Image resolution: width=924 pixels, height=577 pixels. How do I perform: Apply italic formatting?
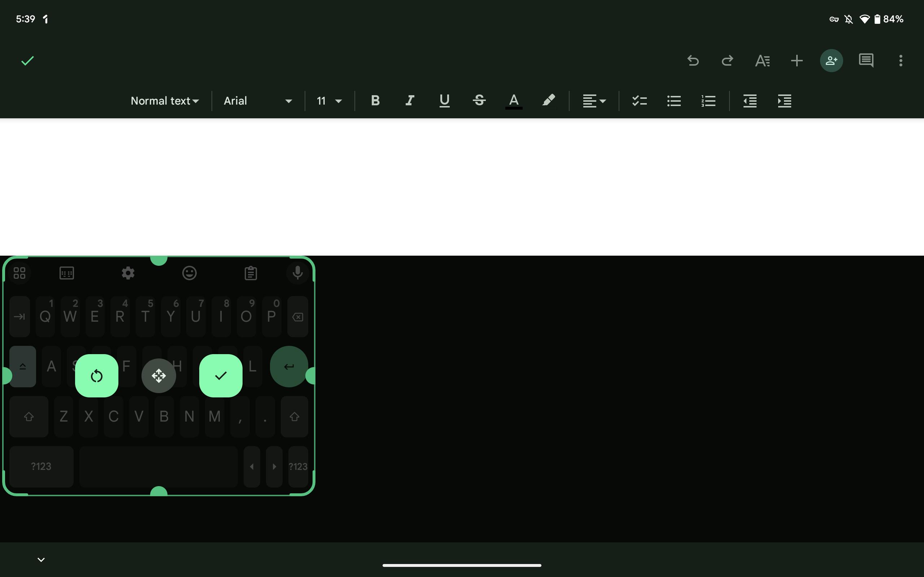point(409,100)
